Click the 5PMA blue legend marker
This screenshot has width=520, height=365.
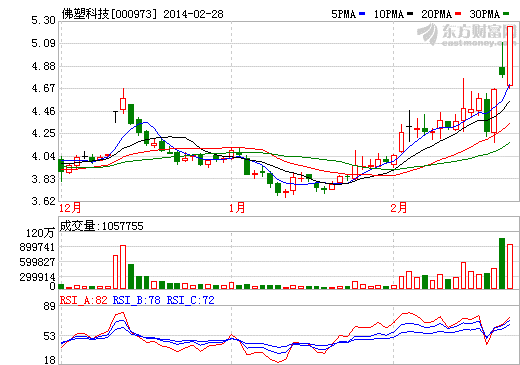point(362,14)
